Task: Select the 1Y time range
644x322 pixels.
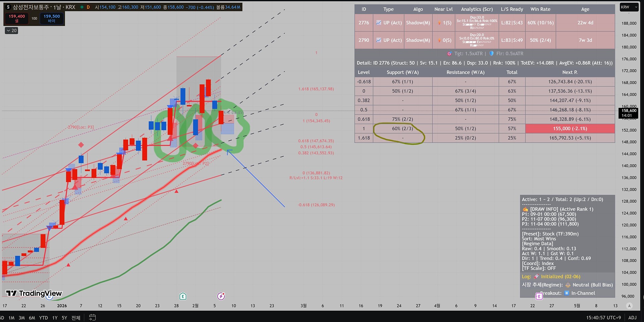Action: click(55, 318)
